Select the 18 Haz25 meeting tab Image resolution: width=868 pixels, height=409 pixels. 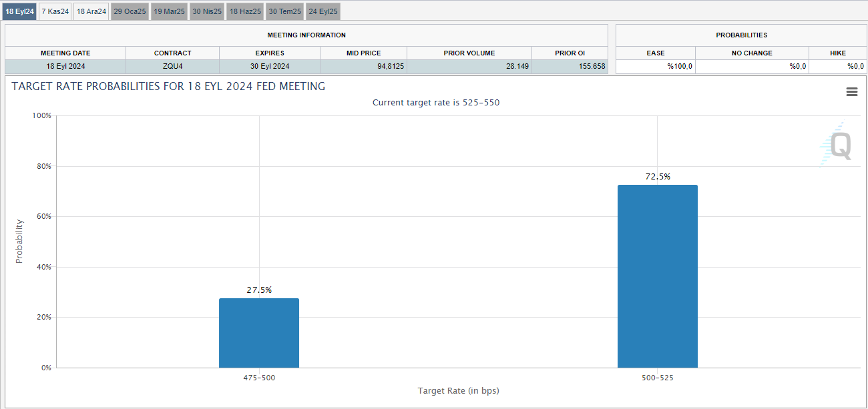point(246,11)
